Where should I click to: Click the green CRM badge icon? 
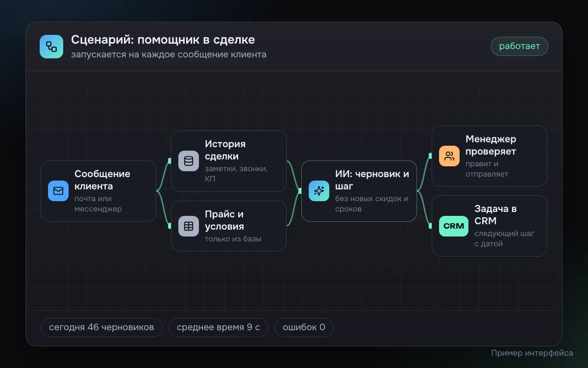tap(454, 226)
